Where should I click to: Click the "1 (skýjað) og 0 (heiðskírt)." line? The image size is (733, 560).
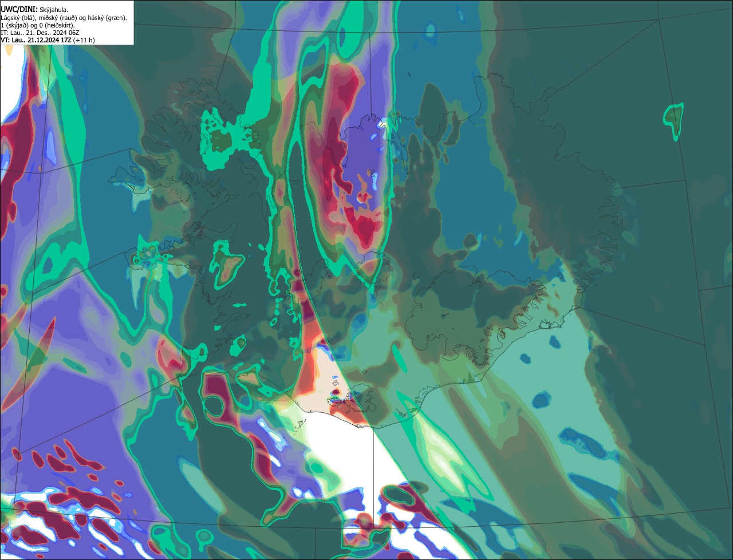[x=38, y=25]
